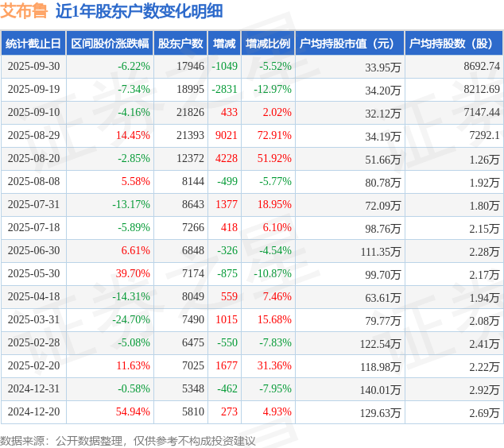
Task: Select date cell 2025-07-18
Action: [x=33, y=227]
